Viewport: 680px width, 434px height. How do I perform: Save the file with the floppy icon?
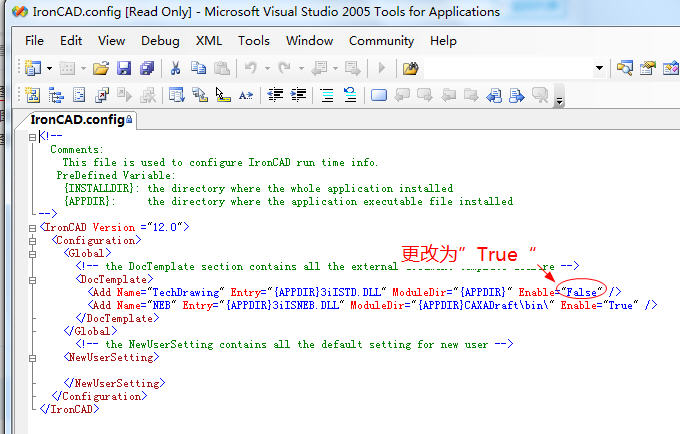[x=124, y=68]
